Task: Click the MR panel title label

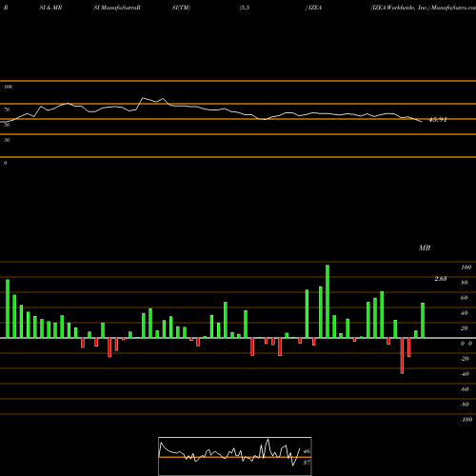Action: 425,248
